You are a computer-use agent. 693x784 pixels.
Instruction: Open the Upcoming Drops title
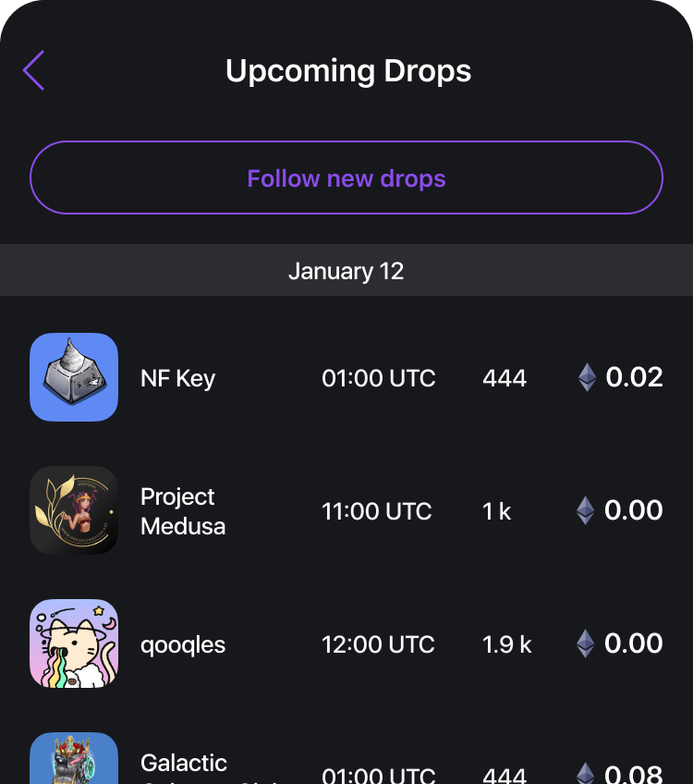click(346, 70)
